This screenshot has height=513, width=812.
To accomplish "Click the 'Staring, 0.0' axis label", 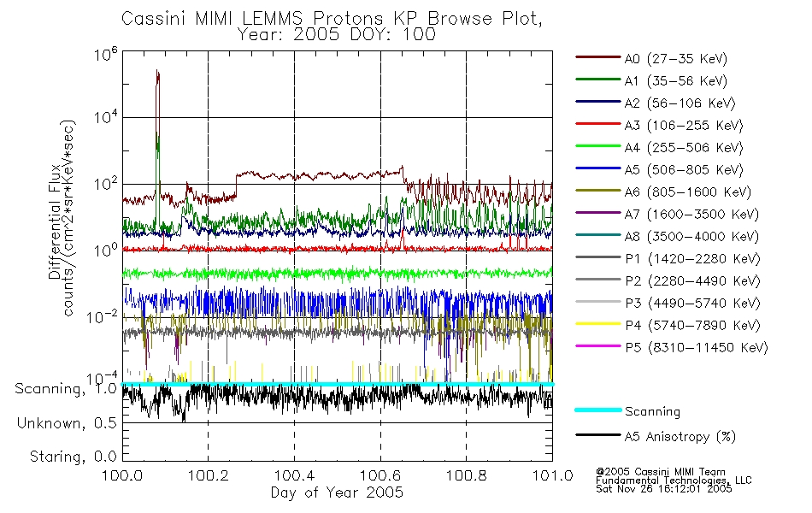I will (x=73, y=457).
